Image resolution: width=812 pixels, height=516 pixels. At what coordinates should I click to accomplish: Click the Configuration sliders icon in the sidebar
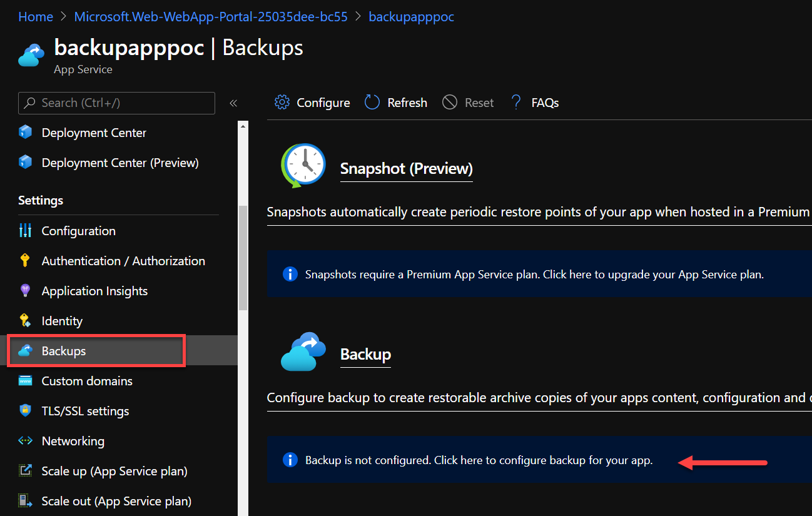pos(26,231)
